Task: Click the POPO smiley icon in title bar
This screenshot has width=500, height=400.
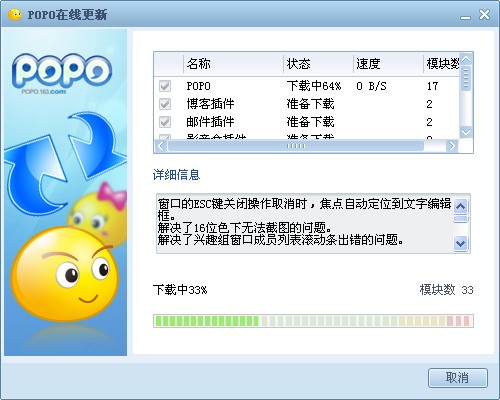Action: pos(15,15)
